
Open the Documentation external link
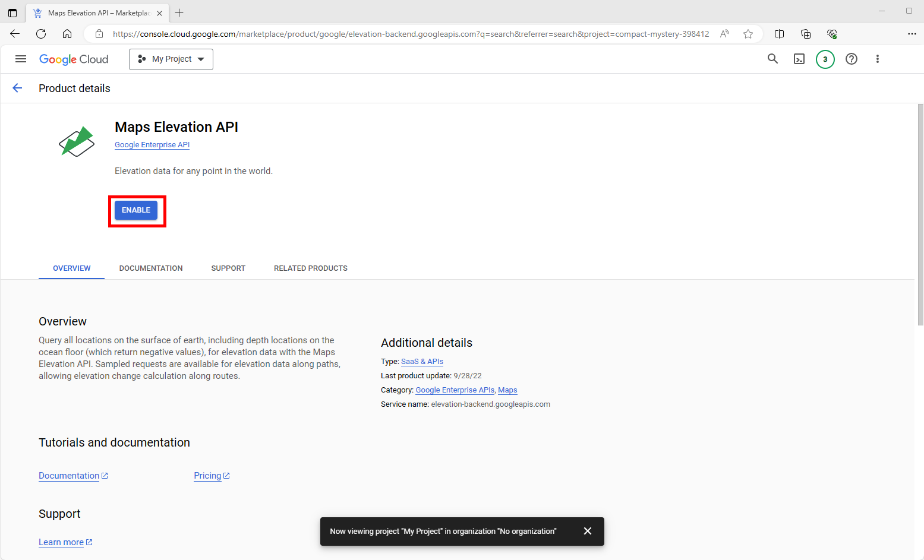(73, 476)
